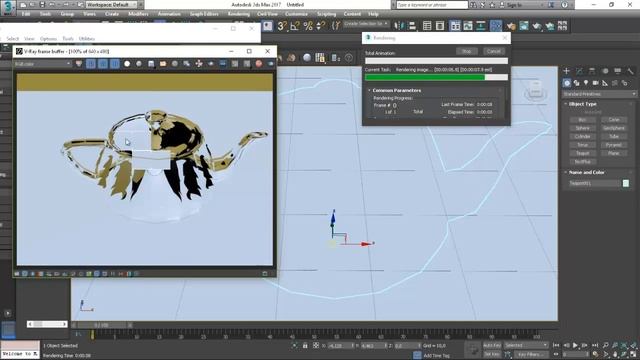This screenshot has height=360, width=640.
Task: Click the GeoSphere object type button
Action: pyautogui.click(x=613, y=128)
